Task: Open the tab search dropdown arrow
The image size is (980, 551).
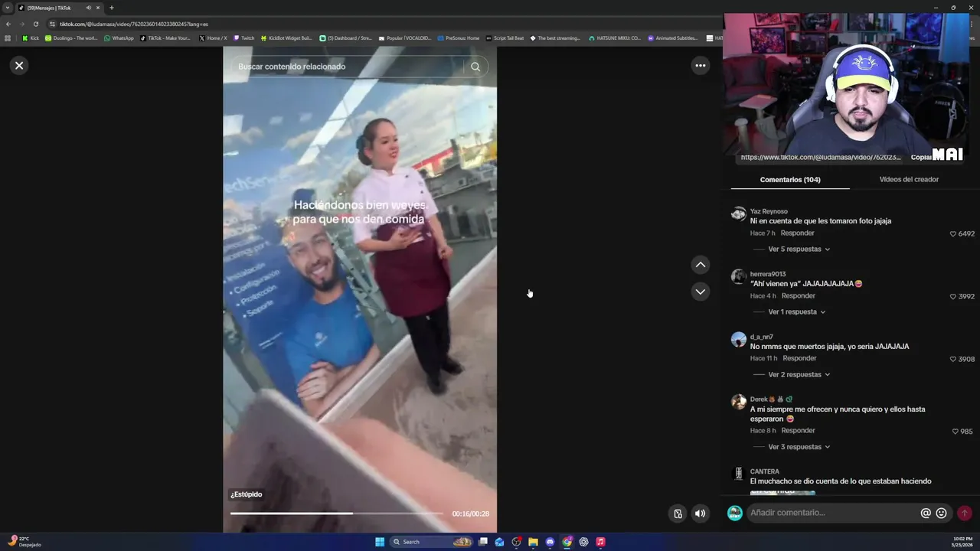Action: click(8, 8)
